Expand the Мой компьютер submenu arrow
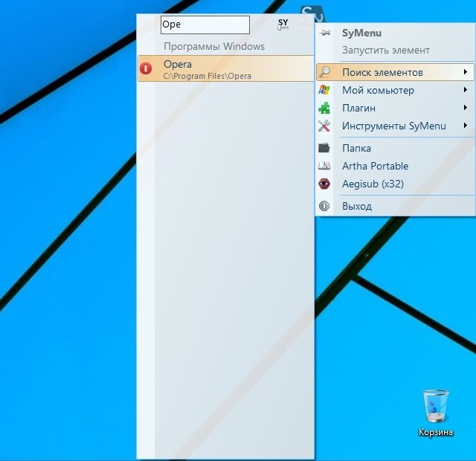 [x=466, y=90]
